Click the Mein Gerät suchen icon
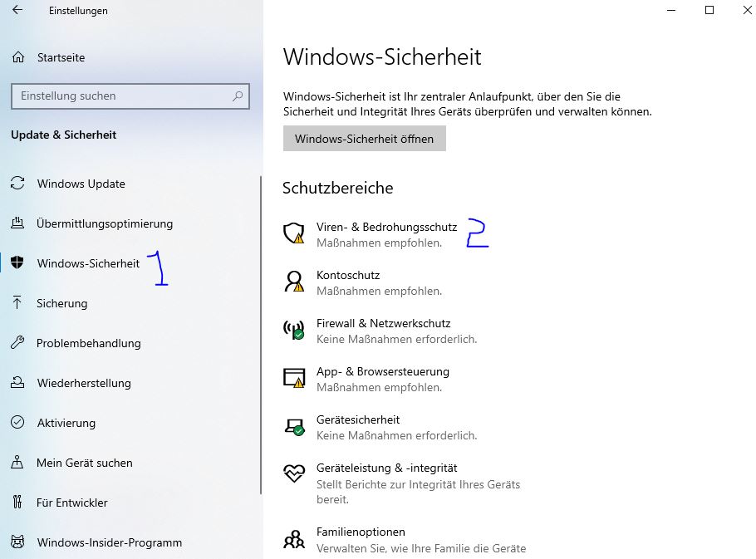Image resolution: width=756 pixels, height=559 pixels. click(x=17, y=462)
